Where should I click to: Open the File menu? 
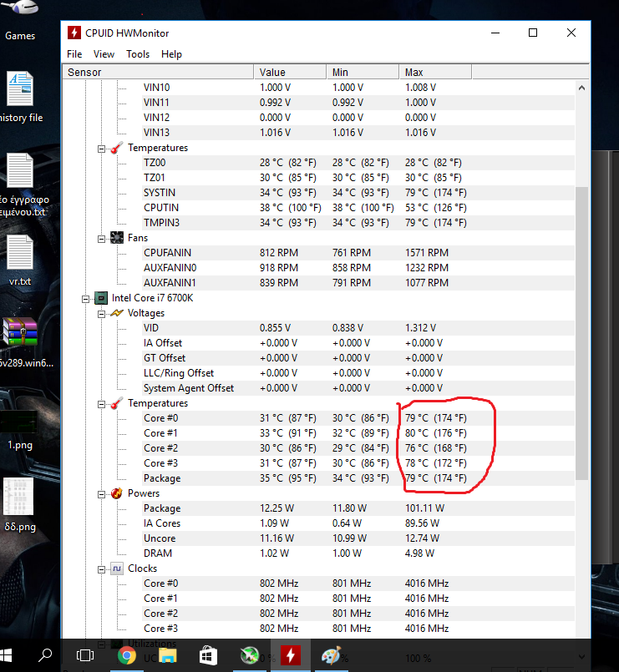(x=74, y=54)
